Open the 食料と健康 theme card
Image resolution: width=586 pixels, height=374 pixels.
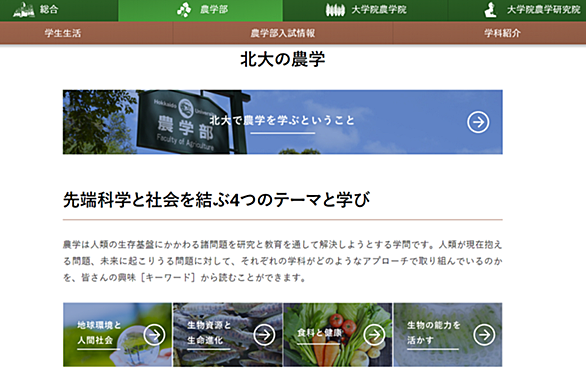point(338,335)
